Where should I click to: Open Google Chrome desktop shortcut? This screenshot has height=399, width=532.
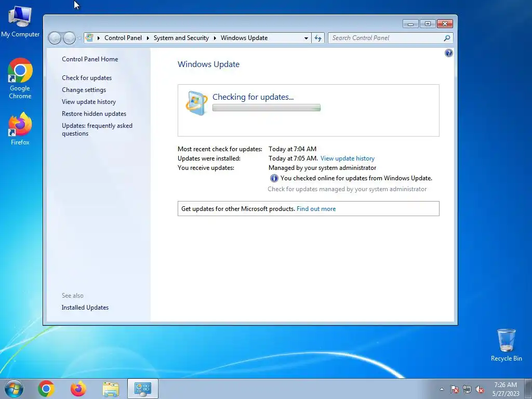(20, 79)
